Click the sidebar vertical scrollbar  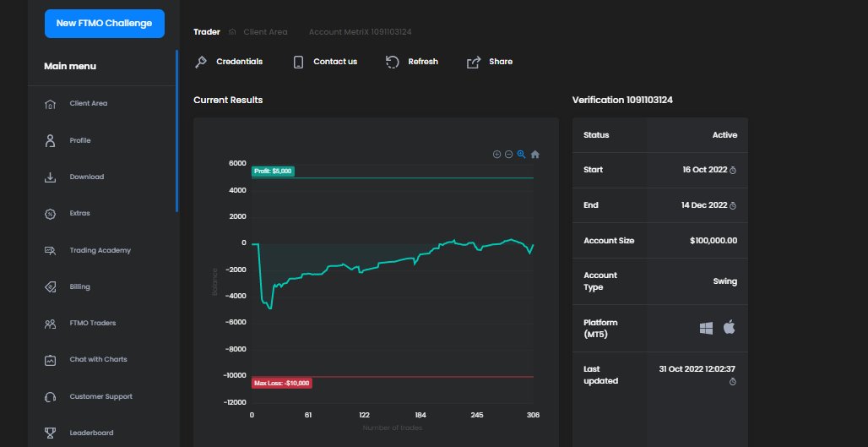pos(177,131)
